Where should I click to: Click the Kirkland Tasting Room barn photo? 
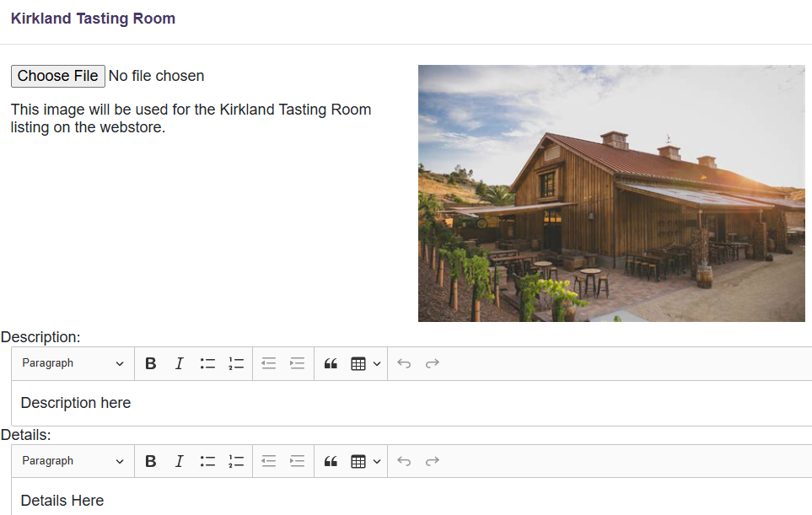(x=611, y=193)
